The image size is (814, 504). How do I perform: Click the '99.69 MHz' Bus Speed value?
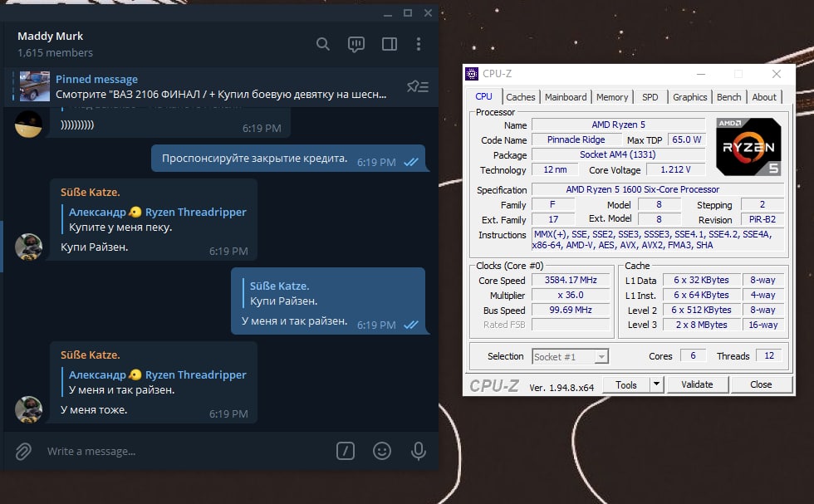point(571,310)
